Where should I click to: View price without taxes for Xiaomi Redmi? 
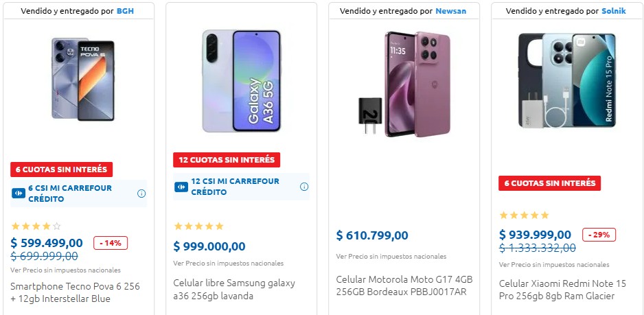coord(554,265)
